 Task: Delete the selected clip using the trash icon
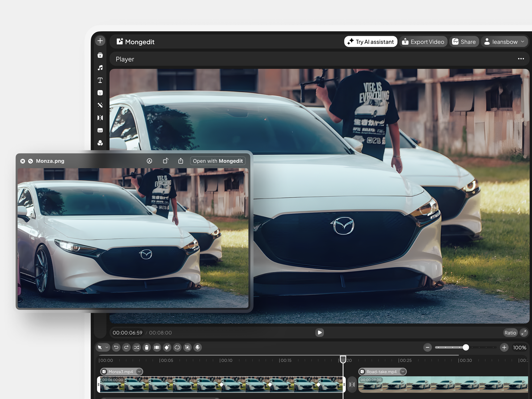147,347
